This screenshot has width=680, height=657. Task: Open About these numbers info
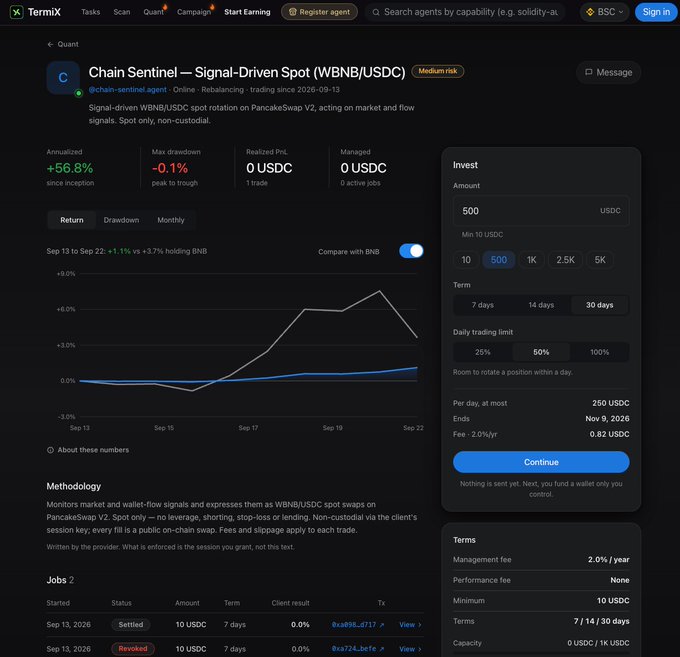coord(88,450)
